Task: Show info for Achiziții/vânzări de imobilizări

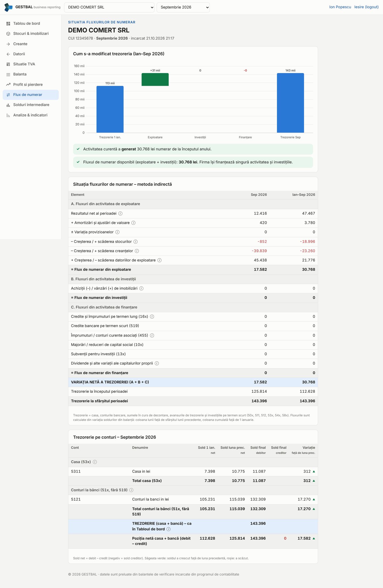Action: [x=141, y=289]
